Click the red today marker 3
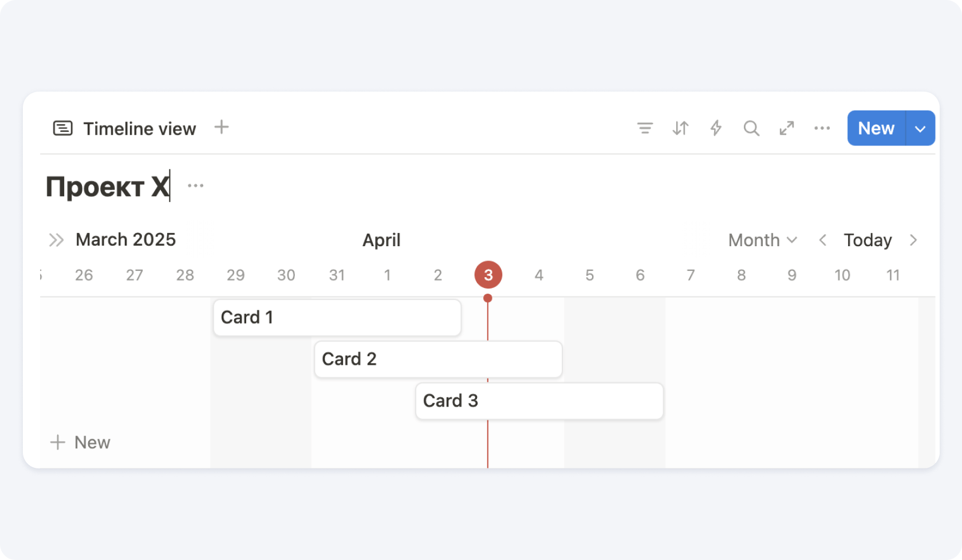Screen dimensions: 962x560 (x=488, y=275)
